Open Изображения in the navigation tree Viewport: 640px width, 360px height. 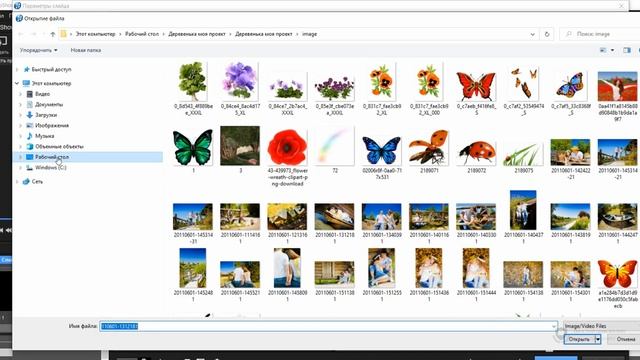click(x=52, y=126)
